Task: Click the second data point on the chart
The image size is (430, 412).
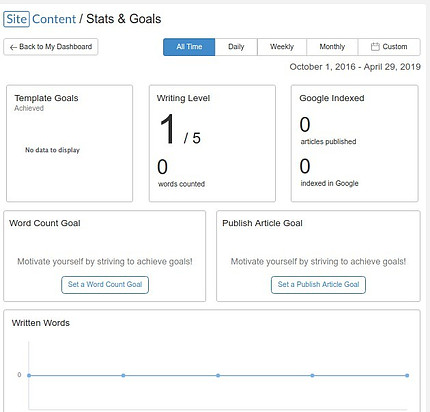Action: 123,375
